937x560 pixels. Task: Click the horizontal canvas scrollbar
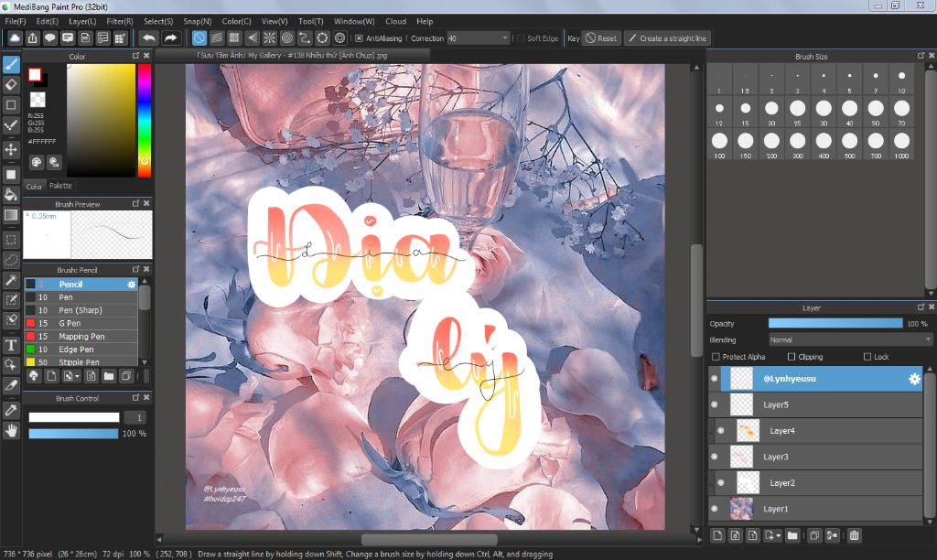coord(429,540)
